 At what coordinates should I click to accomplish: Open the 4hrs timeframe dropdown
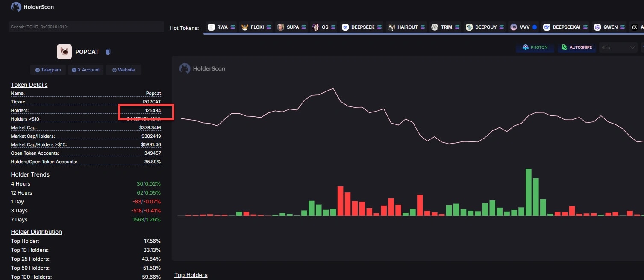pyautogui.click(x=618, y=47)
